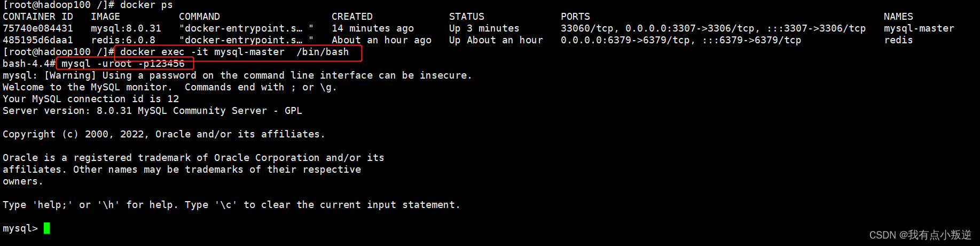Click the IMAGE column header
This screenshot has height=246, width=980.
tap(105, 17)
